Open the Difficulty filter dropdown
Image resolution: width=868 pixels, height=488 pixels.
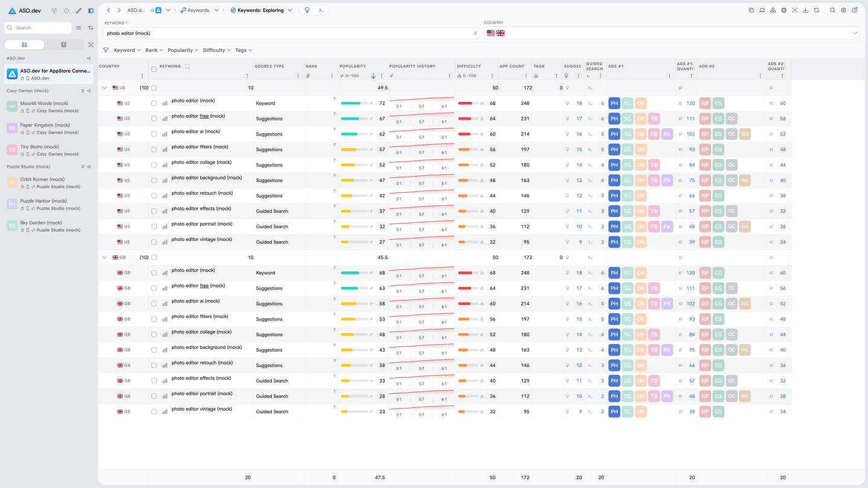(x=216, y=50)
